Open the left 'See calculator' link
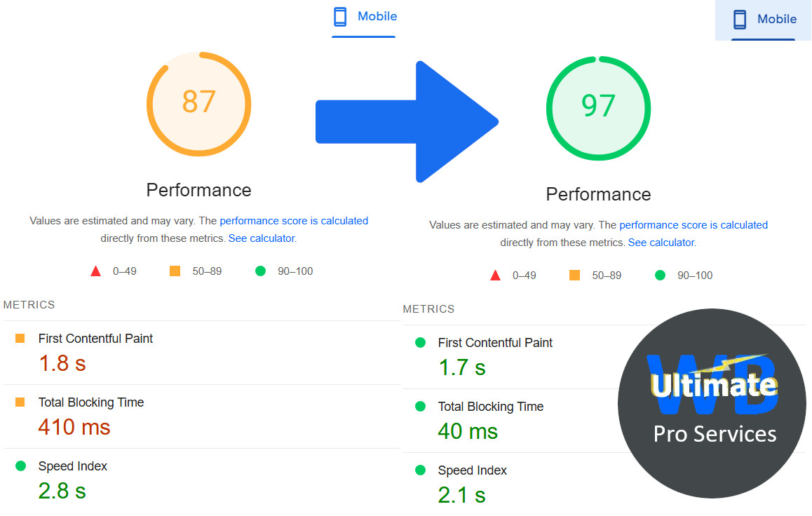 pos(262,238)
